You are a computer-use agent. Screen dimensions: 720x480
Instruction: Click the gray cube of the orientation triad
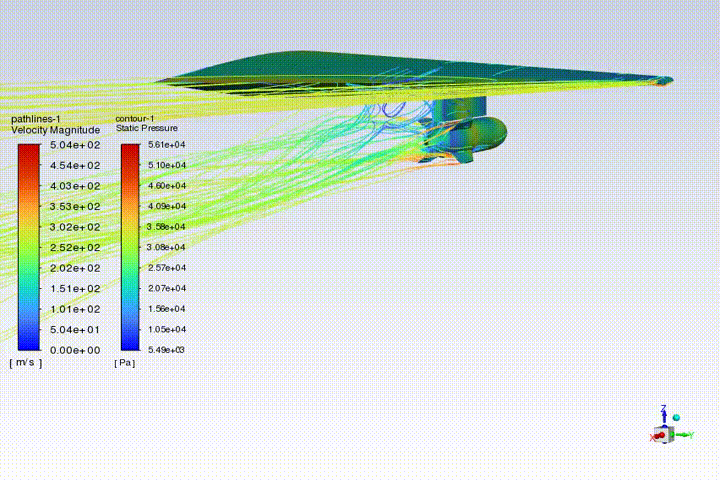pos(664,432)
